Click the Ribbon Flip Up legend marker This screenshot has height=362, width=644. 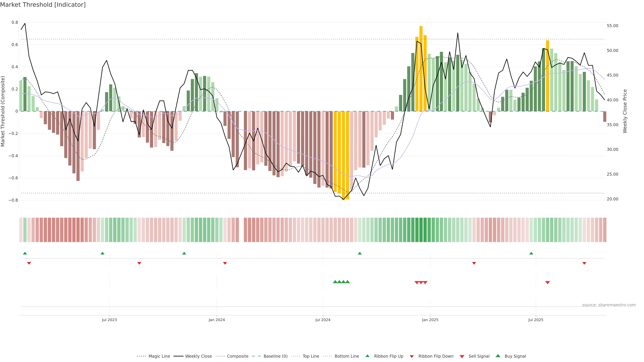tap(367, 356)
